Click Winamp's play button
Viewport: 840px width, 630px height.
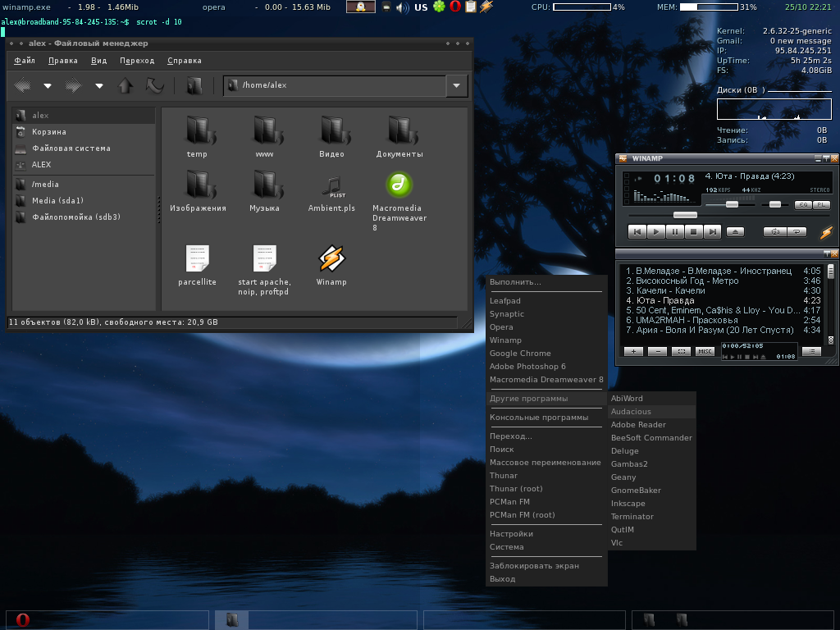coord(655,232)
